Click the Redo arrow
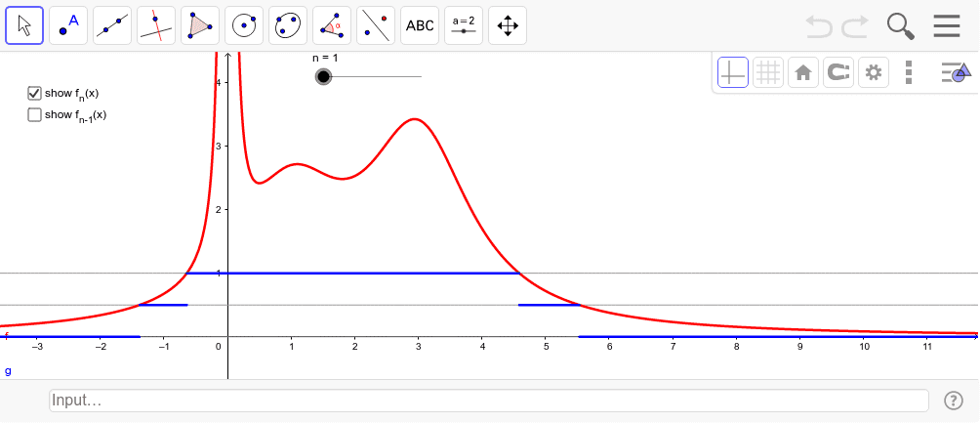This screenshot has width=980, height=423. 855,26
